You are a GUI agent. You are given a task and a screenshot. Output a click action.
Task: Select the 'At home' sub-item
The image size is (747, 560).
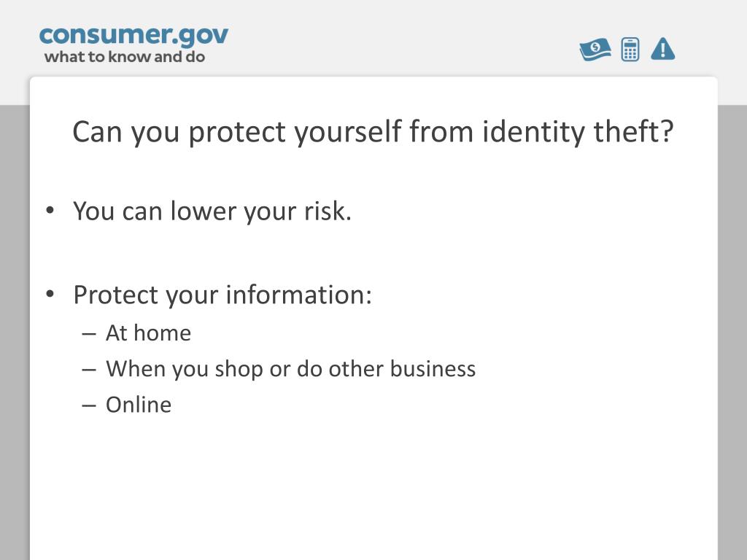[x=148, y=332]
